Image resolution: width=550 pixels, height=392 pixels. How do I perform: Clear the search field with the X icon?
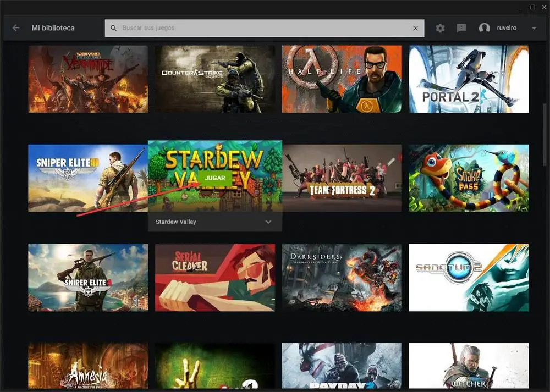click(x=415, y=28)
